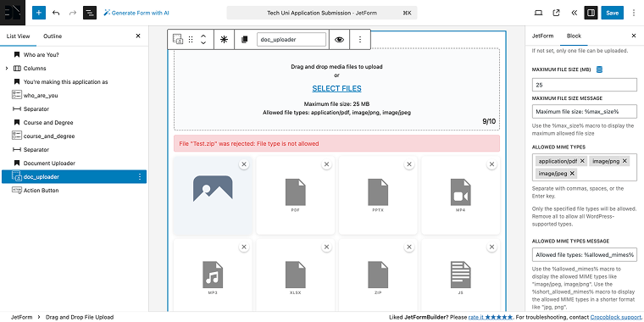Save the form
The image size is (644, 322).
coord(612,13)
